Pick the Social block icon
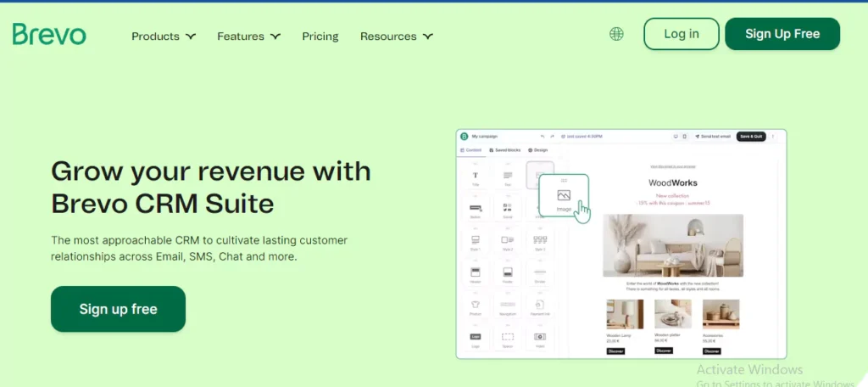The image size is (868, 387). (507, 208)
